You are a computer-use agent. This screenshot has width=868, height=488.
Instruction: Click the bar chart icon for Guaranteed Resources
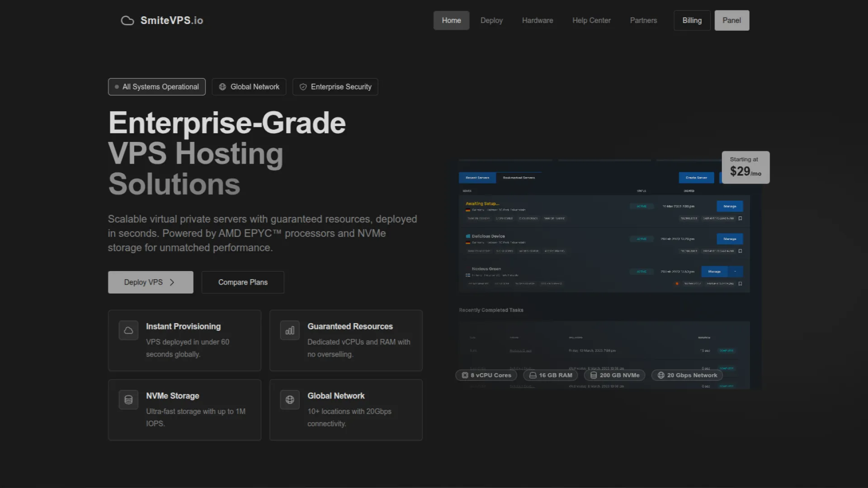pos(290,330)
